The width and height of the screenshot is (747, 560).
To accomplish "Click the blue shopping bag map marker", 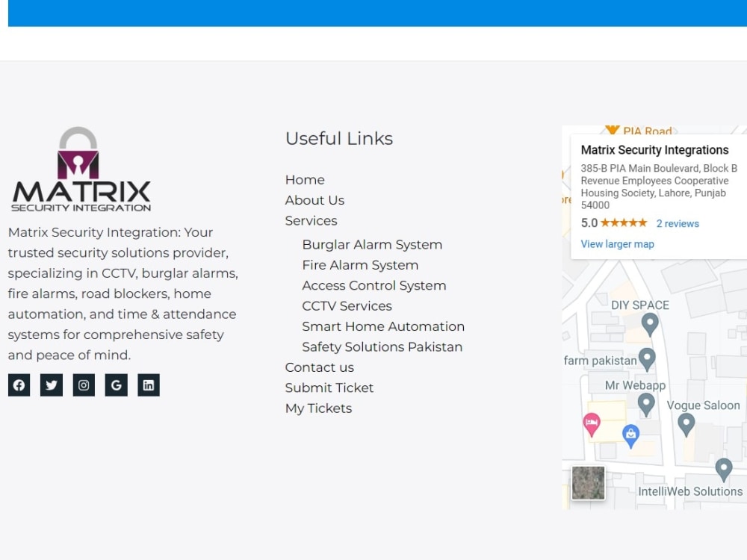I will 630,436.
